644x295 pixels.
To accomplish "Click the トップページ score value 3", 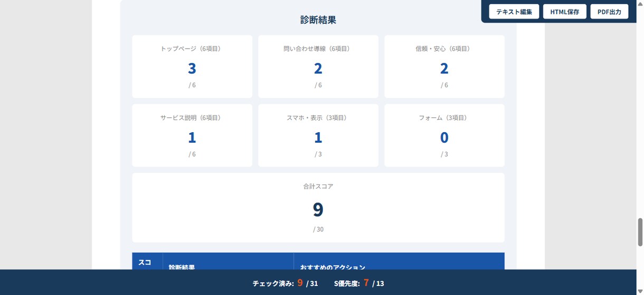I will click(x=192, y=68).
